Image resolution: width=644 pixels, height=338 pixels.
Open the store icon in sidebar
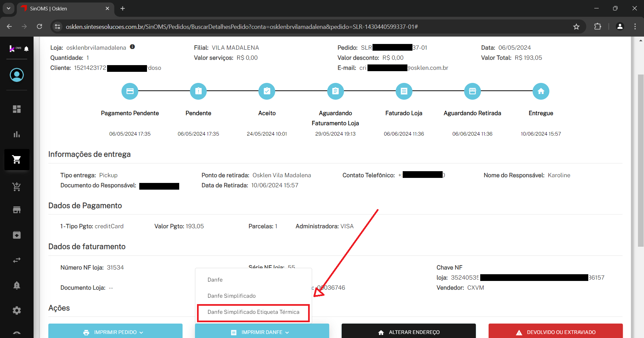[17, 210]
